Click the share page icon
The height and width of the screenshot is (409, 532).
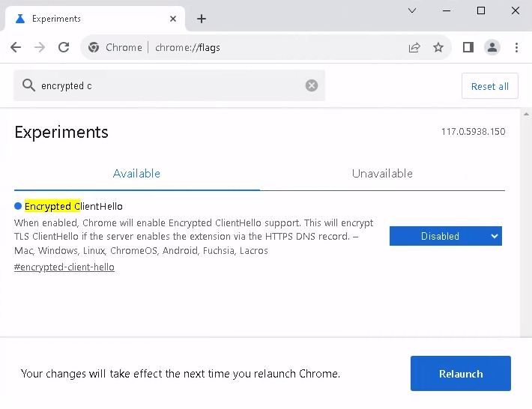click(414, 47)
